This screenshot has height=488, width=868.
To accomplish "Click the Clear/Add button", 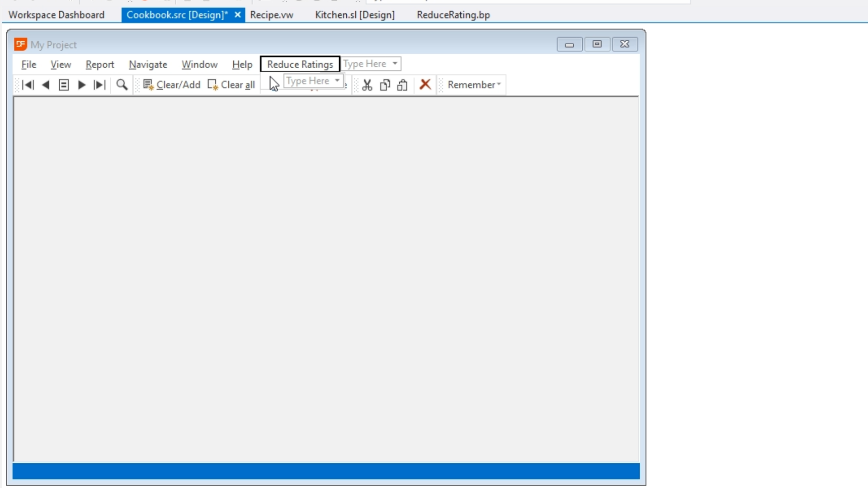I will click(172, 85).
